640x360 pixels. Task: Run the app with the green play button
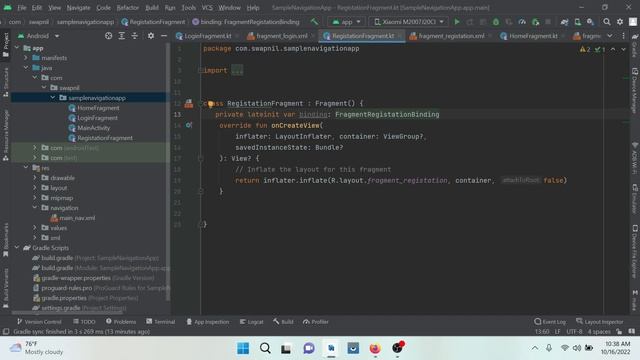[457, 22]
